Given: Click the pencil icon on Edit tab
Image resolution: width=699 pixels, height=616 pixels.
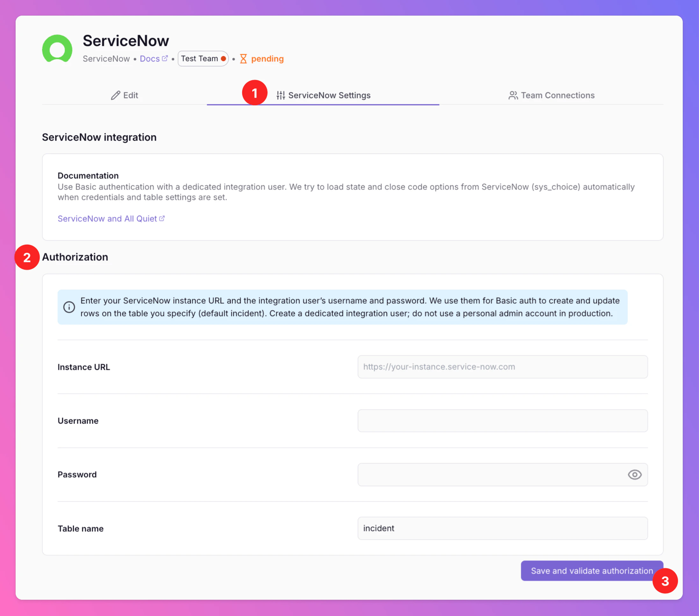Looking at the screenshot, I should click(116, 95).
